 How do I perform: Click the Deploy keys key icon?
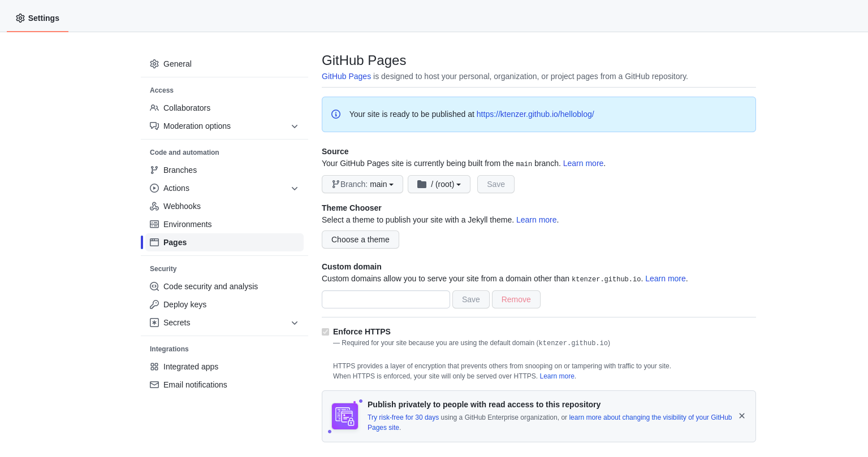tap(154, 304)
